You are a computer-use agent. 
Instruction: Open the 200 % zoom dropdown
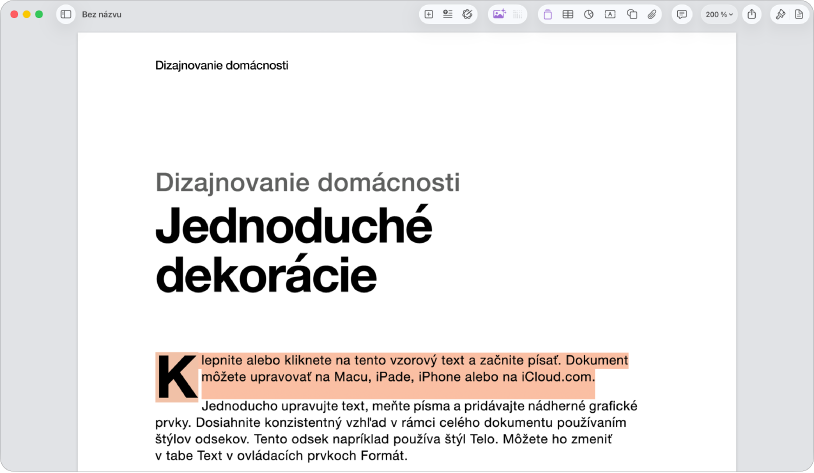tap(719, 15)
